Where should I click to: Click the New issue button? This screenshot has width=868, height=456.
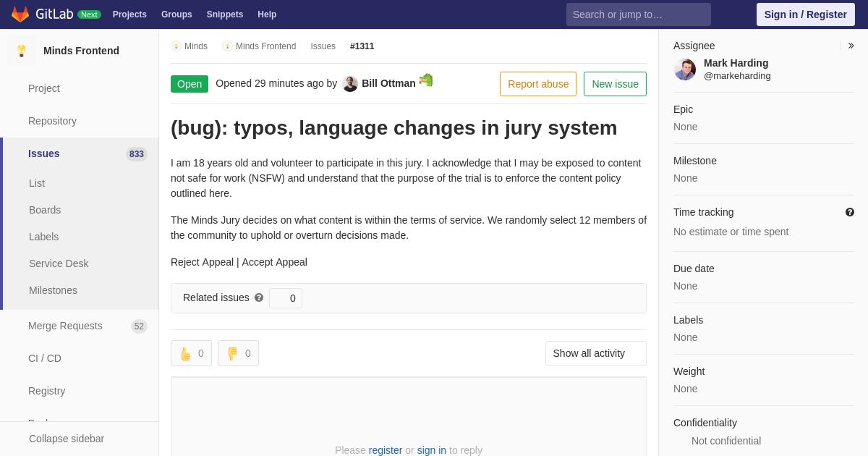click(x=615, y=84)
